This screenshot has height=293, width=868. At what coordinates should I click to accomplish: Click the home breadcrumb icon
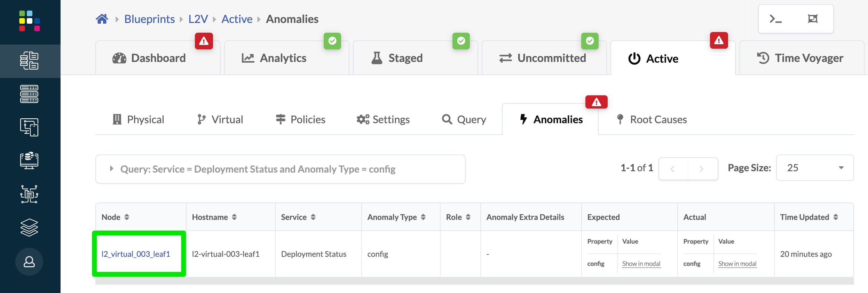(102, 19)
